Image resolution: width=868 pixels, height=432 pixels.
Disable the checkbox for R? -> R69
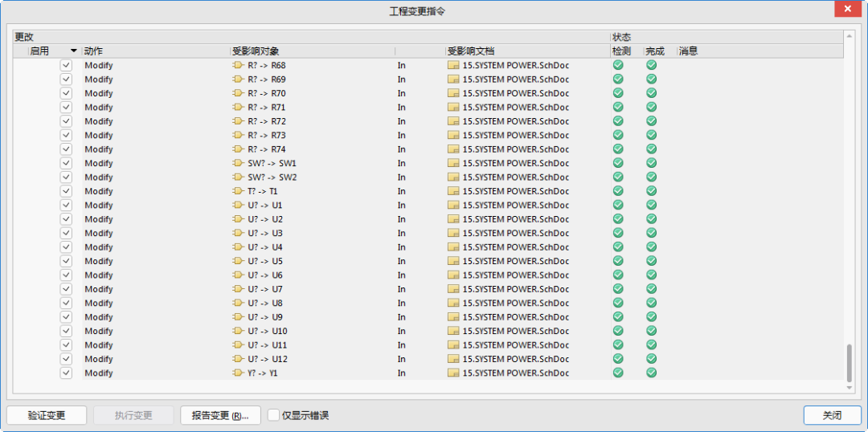pyautogui.click(x=66, y=79)
